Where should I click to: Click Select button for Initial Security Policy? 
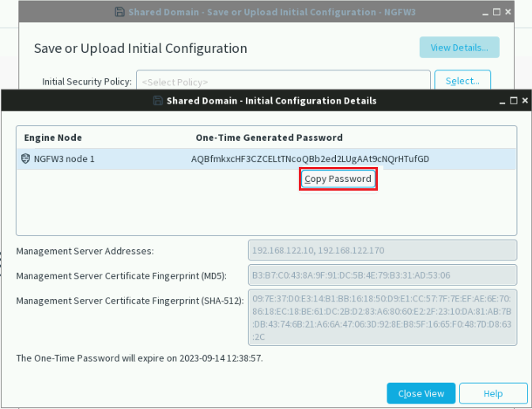tap(462, 81)
